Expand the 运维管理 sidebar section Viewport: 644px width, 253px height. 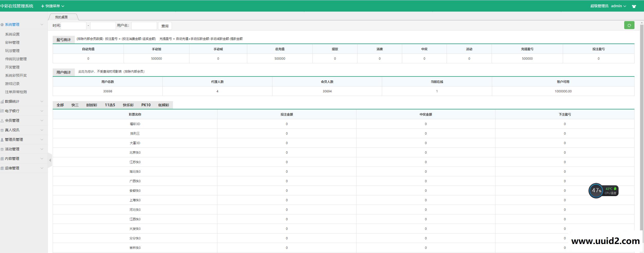click(x=12, y=168)
